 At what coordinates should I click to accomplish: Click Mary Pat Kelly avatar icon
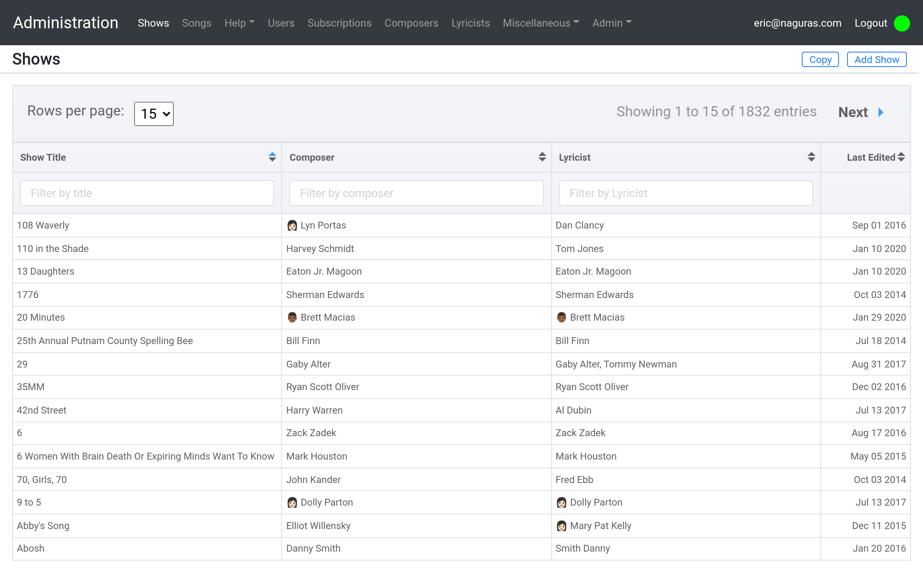pos(561,526)
